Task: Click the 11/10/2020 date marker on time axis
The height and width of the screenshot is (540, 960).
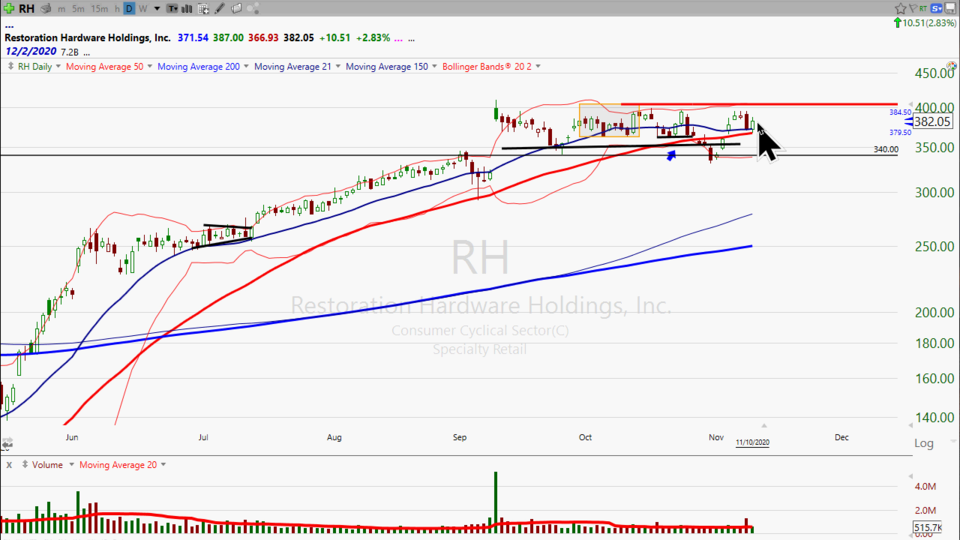Action: (752, 443)
